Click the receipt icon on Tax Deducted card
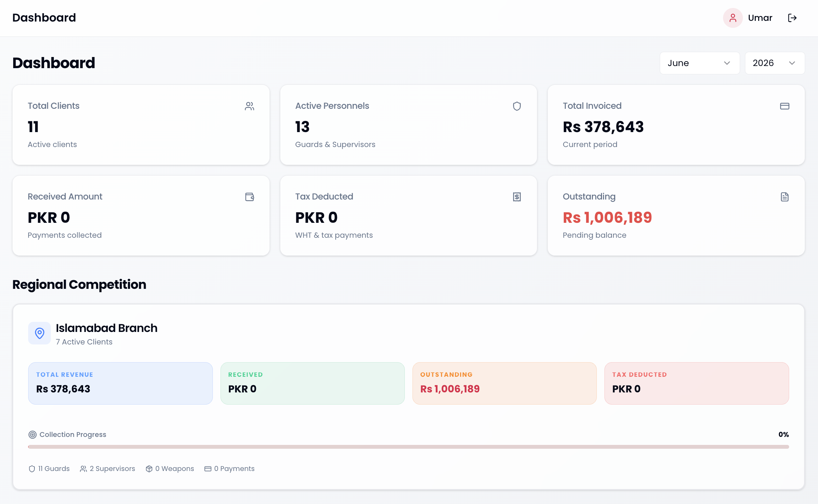This screenshot has width=818, height=504. 517,197
